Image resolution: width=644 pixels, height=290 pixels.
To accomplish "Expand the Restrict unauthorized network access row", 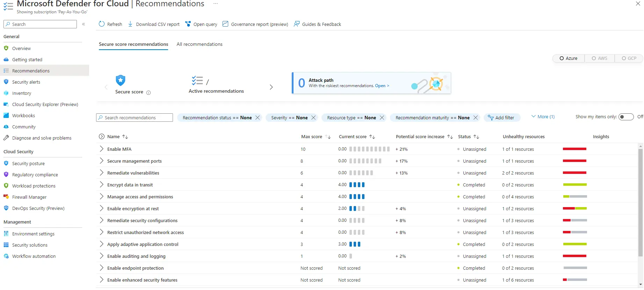I will click(x=101, y=232).
